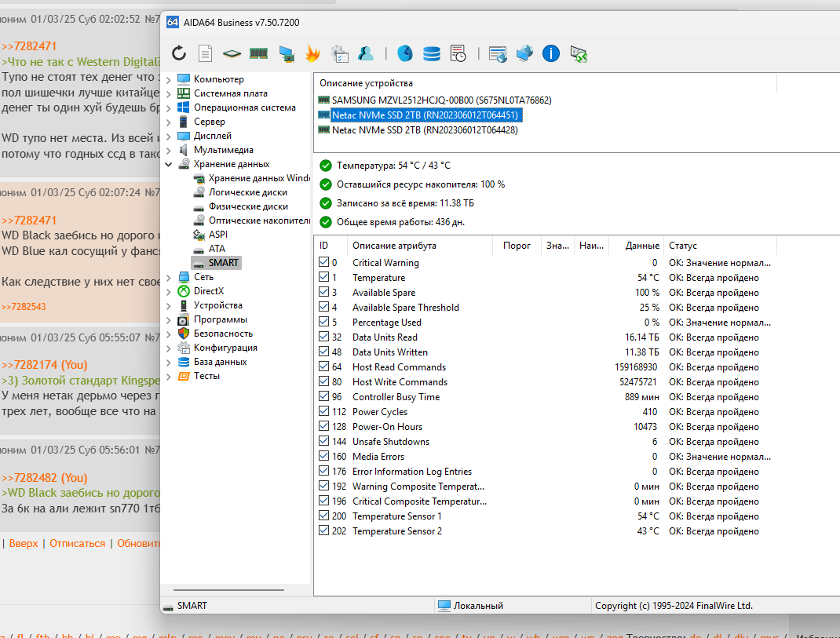Expand the Сеть tree chevron
840x638 pixels.
click(169, 278)
